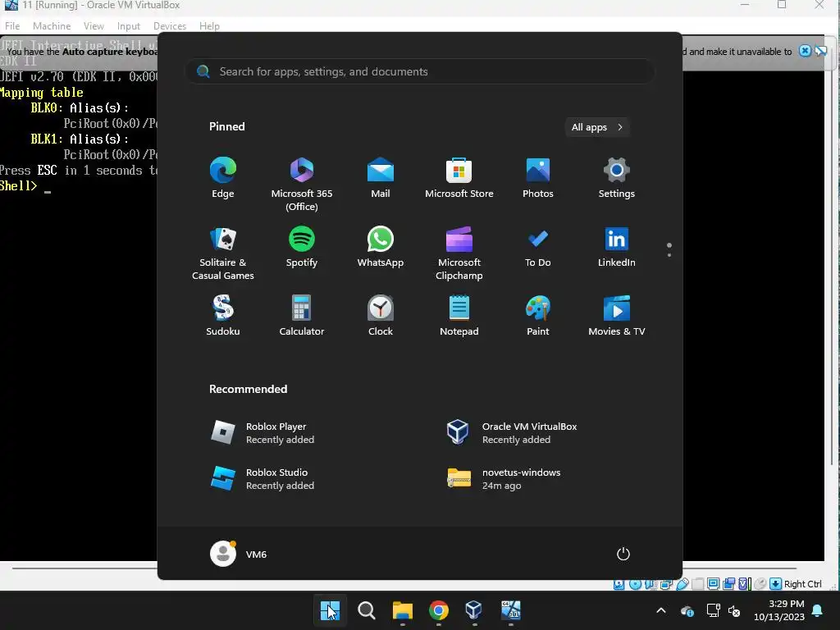Open VirtualBox File menu
Image resolution: width=840 pixels, height=630 pixels.
tap(12, 25)
